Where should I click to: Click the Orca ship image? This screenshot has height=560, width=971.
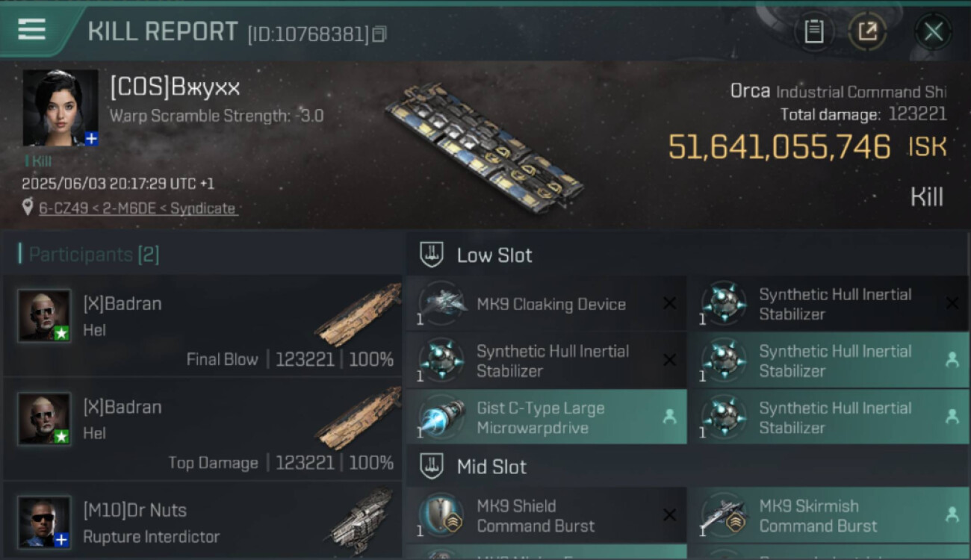(x=484, y=146)
